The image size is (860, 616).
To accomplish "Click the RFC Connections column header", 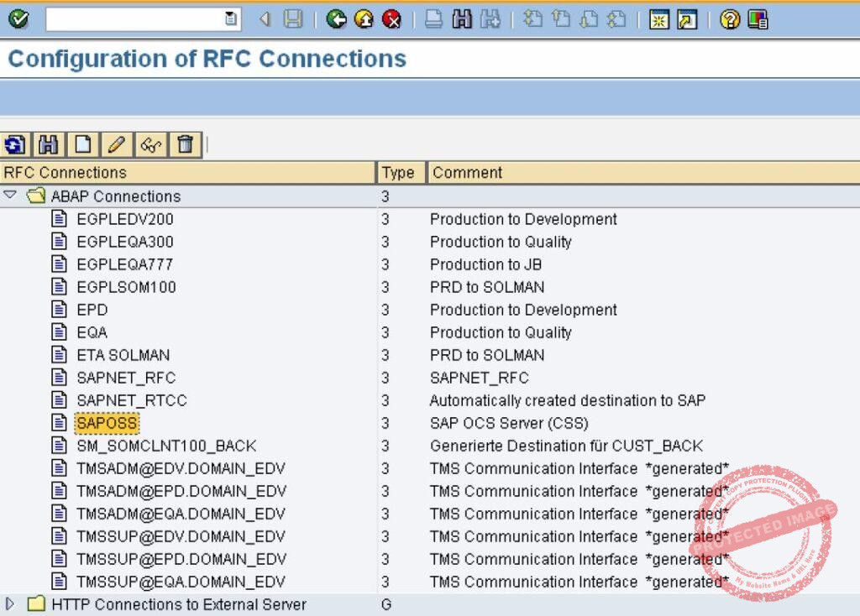I will [188, 173].
